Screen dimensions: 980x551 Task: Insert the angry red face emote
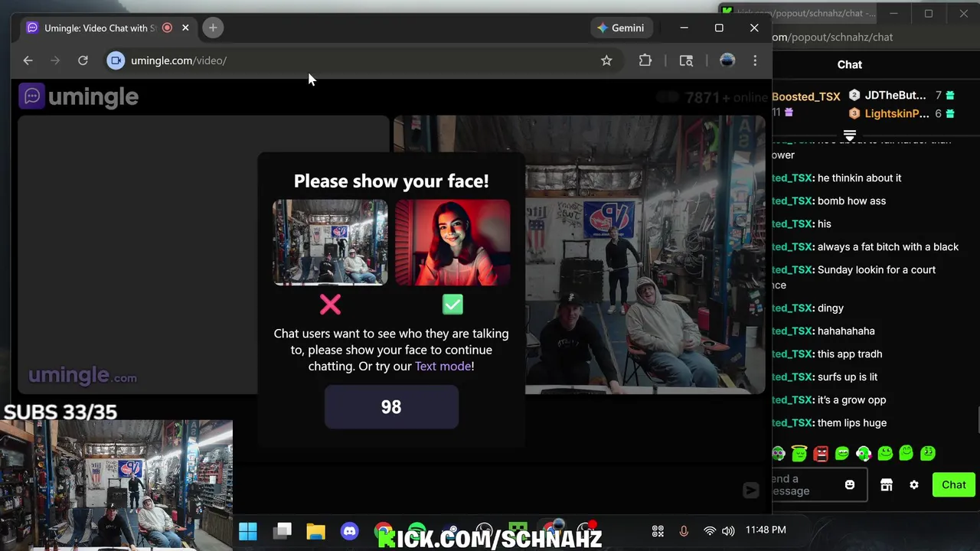pos(821,453)
